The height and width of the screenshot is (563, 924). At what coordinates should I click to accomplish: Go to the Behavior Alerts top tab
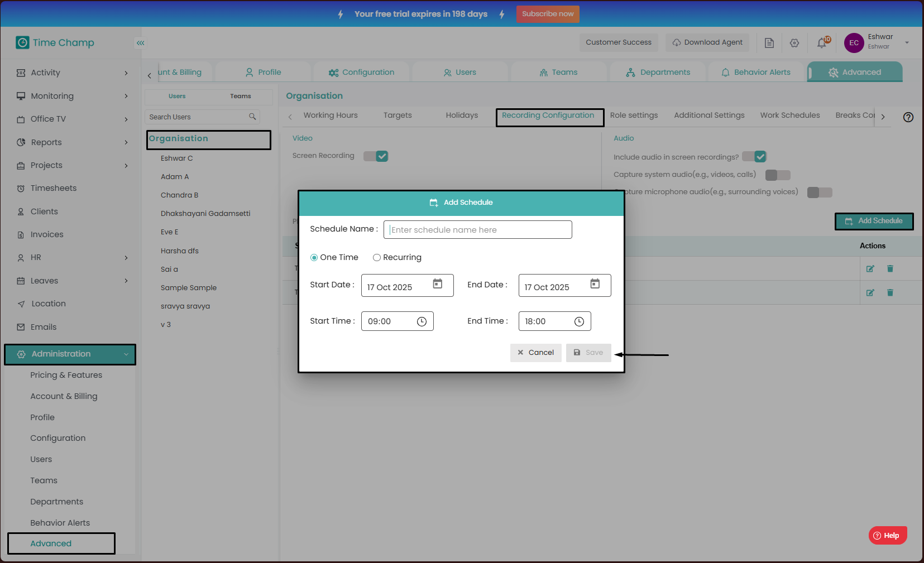coord(756,73)
